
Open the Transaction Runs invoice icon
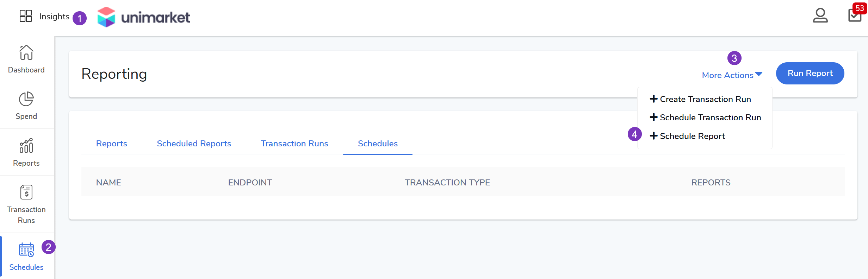[26, 192]
